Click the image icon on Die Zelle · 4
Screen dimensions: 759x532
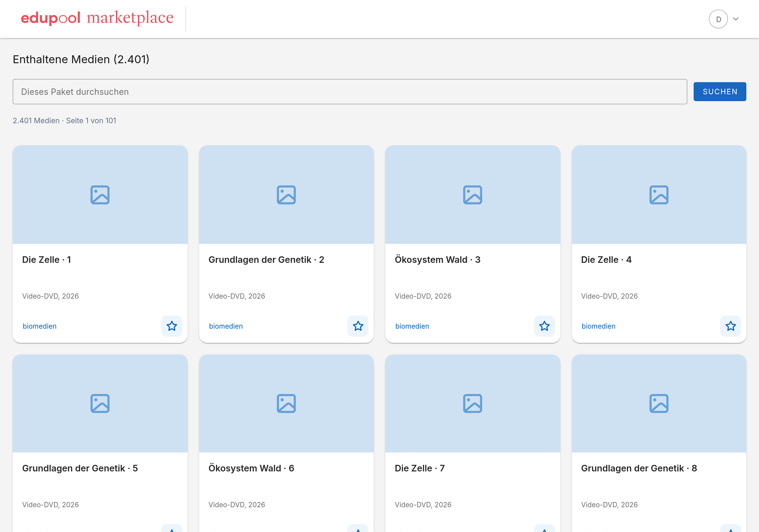click(659, 195)
